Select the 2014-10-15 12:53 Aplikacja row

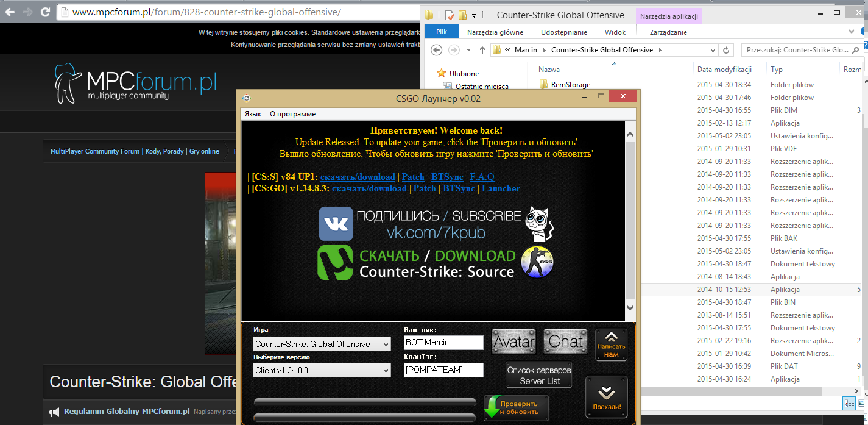click(750, 290)
